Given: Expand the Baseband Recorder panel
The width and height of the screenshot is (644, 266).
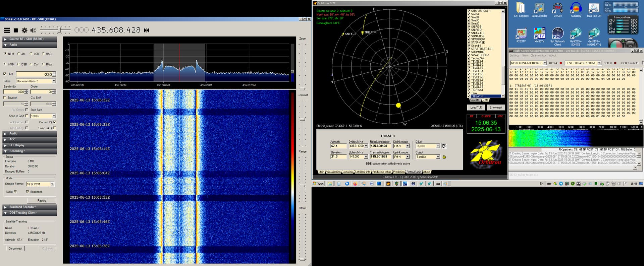Looking at the screenshot, I should pos(30,207).
